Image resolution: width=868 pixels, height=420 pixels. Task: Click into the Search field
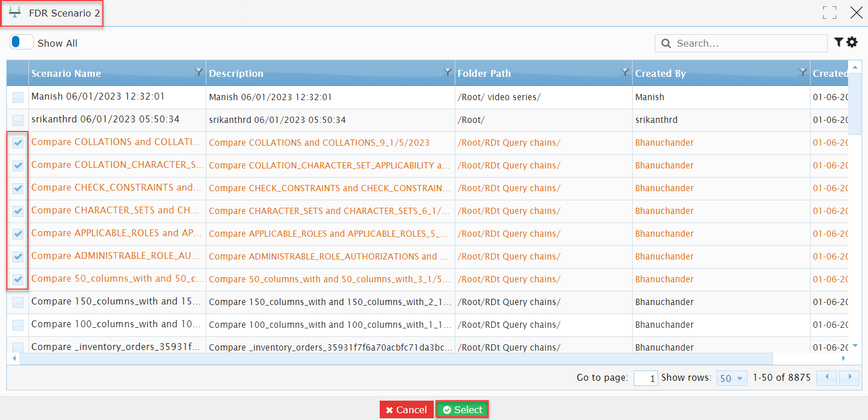(741, 43)
